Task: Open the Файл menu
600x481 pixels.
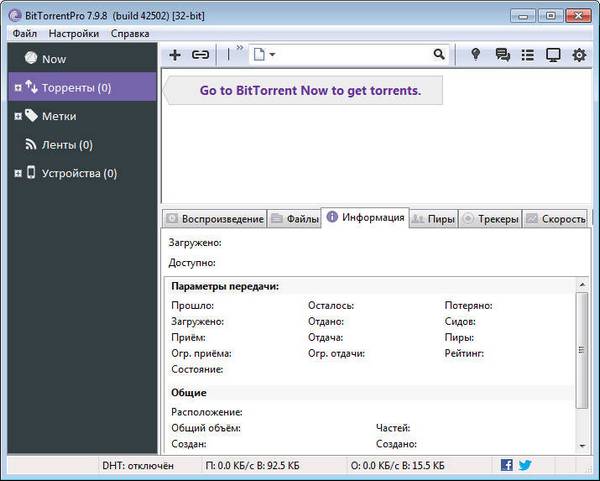Action: (25, 34)
